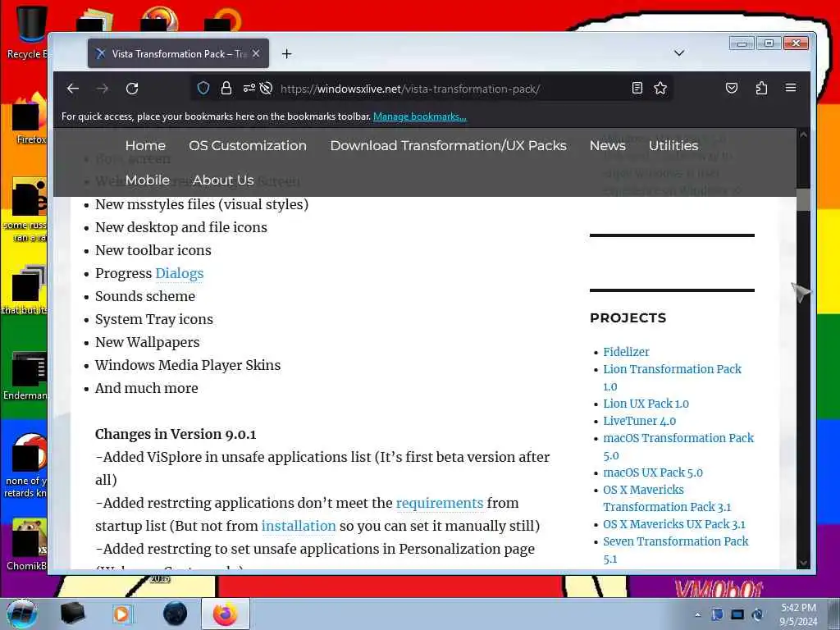
Task: Open the taskbar clock showing 5:42 PM
Action: pyautogui.click(x=798, y=614)
